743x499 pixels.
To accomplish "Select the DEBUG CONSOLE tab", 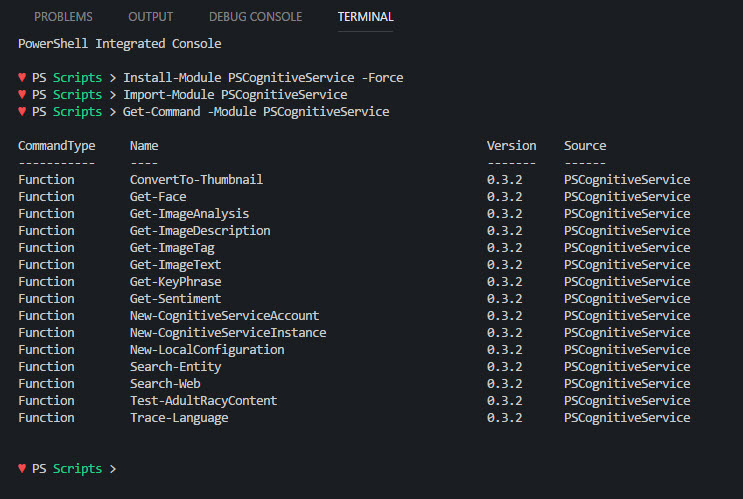I will click(255, 17).
